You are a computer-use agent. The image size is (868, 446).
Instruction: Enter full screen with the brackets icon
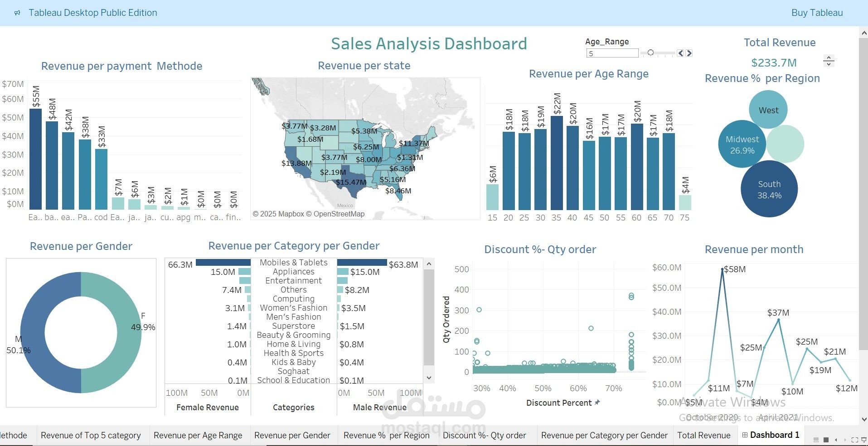(x=855, y=440)
